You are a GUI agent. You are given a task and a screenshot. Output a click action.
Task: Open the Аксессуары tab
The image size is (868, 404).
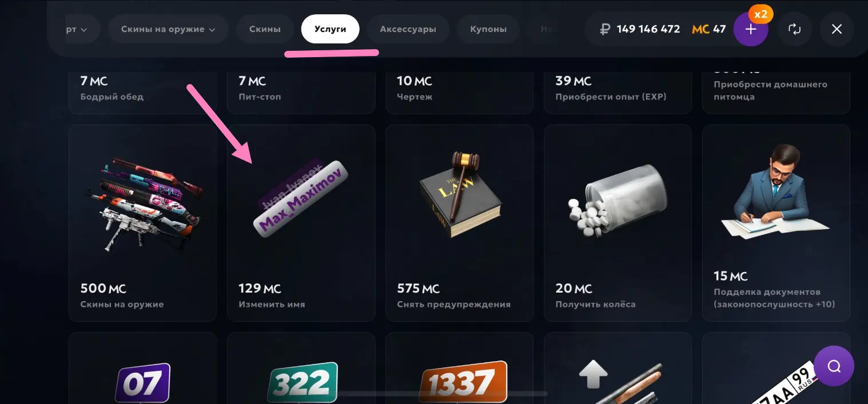(x=408, y=29)
